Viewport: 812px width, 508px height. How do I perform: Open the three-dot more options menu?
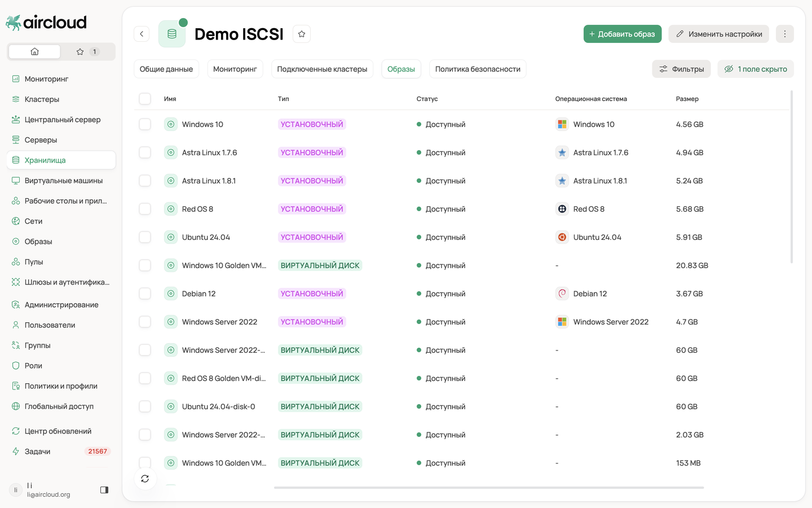click(784, 34)
